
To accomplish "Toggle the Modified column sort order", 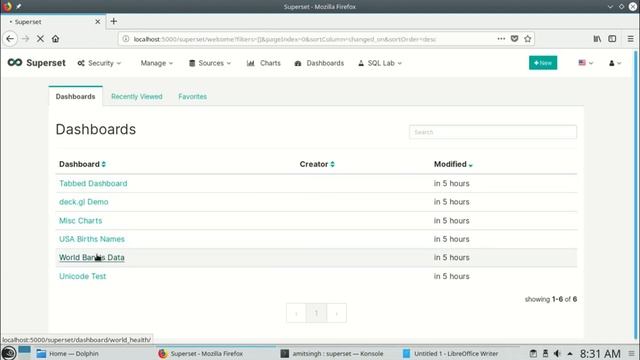I will point(453,164).
